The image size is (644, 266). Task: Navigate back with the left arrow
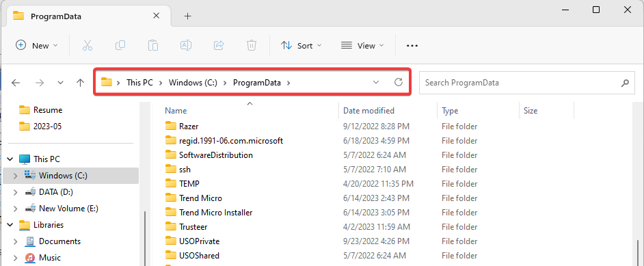click(x=16, y=83)
